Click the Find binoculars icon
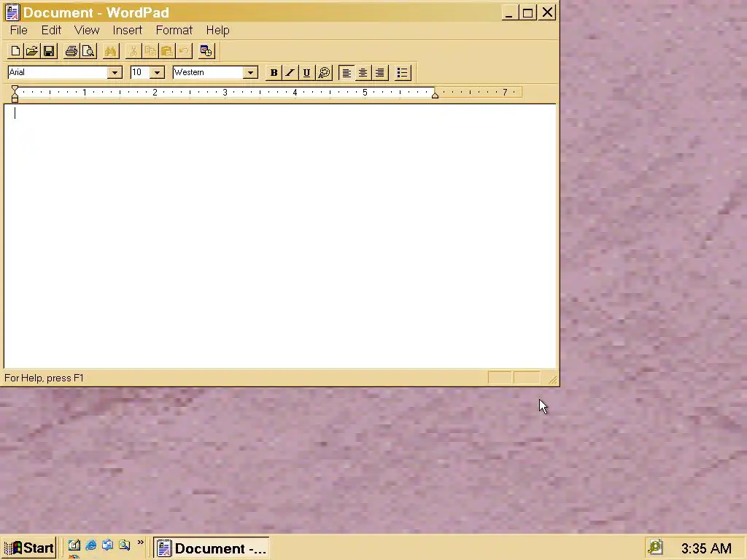The width and height of the screenshot is (747, 560). point(111,51)
